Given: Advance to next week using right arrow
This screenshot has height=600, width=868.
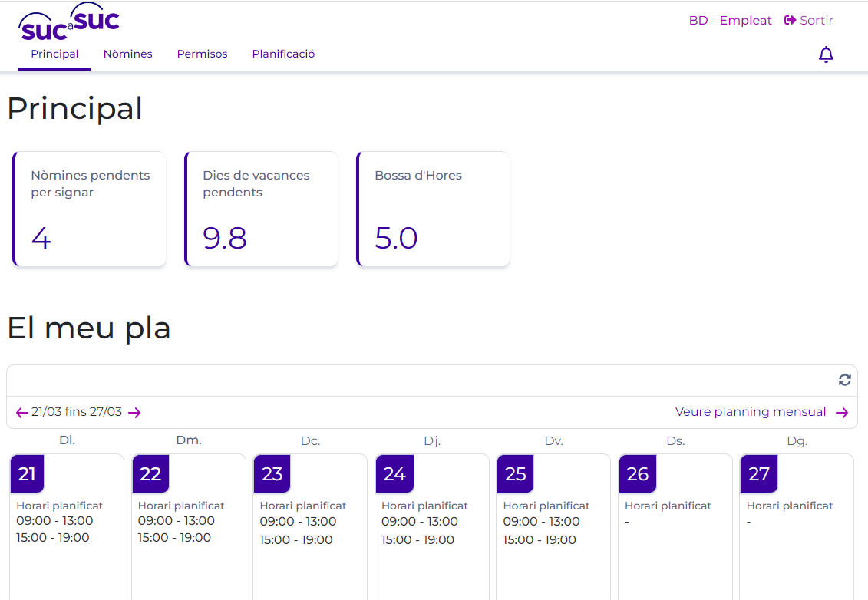Looking at the screenshot, I should point(135,413).
